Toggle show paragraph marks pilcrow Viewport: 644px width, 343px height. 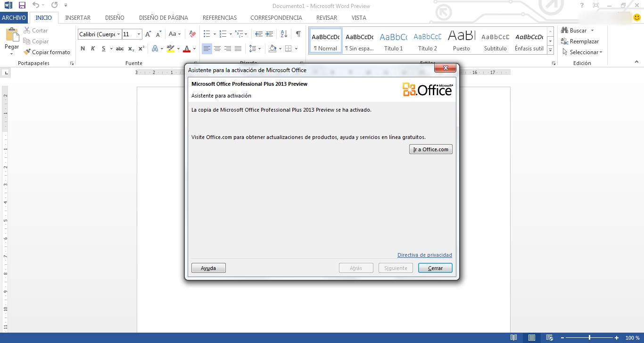point(298,34)
